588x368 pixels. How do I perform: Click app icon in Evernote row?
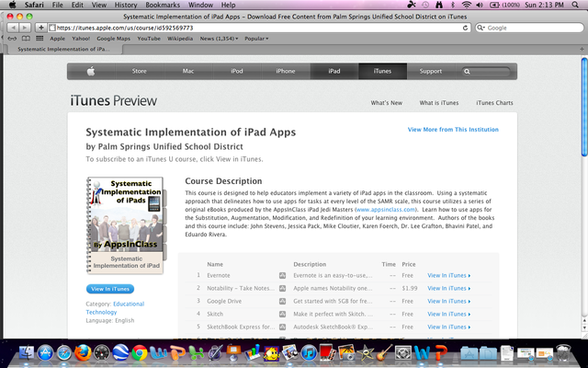pos(282,276)
